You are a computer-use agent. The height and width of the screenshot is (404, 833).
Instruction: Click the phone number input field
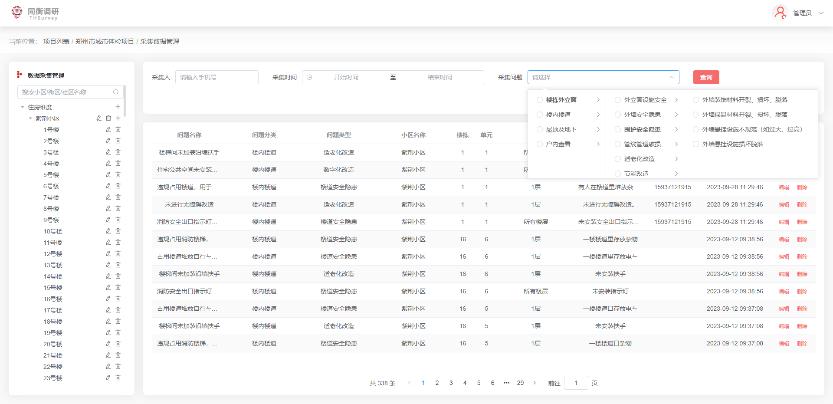(x=216, y=77)
